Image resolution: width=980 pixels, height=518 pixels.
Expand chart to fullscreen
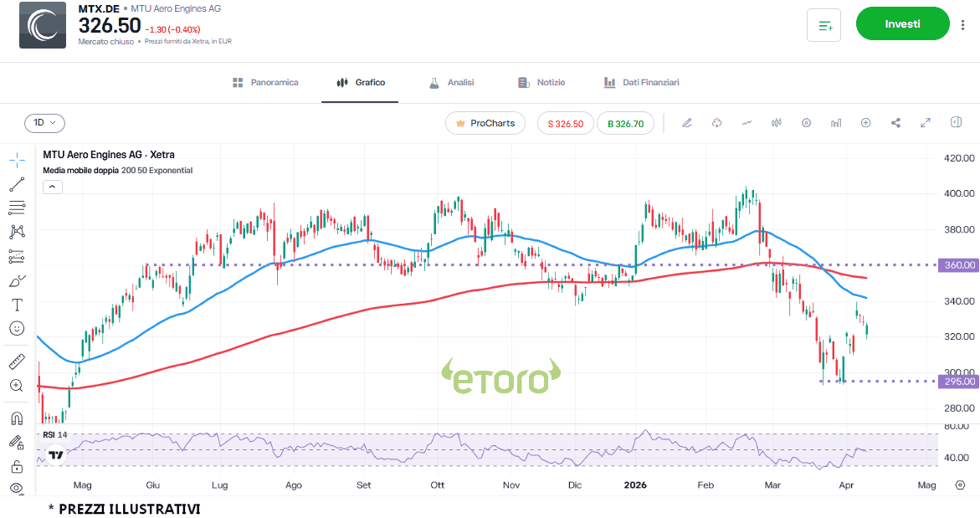click(926, 123)
